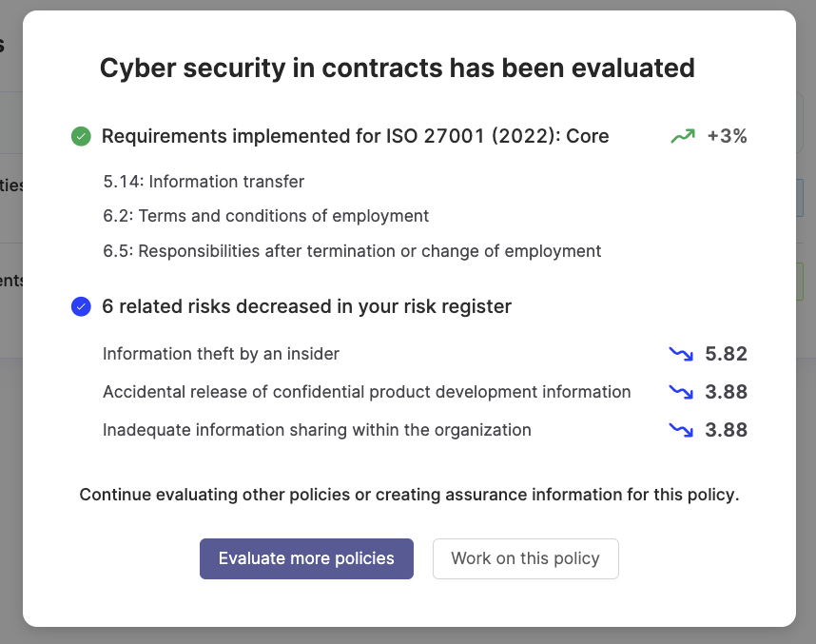Click the Work on this policy button

[x=526, y=558]
